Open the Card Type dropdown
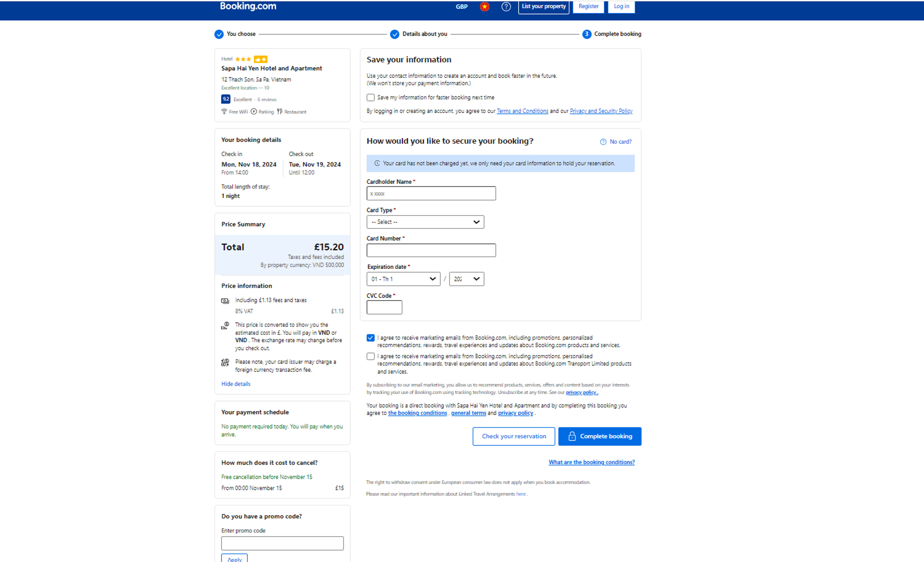This screenshot has height=562, width=924. pyautogui.click(x=425, y=222)
